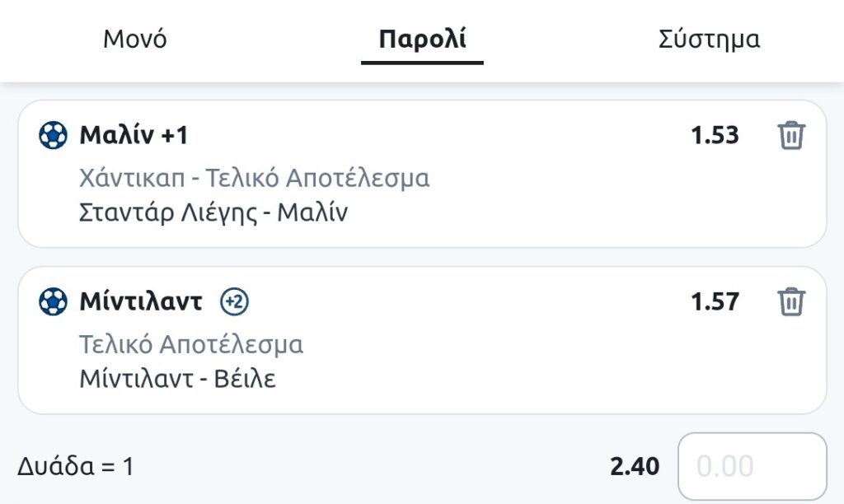Click the soccer ball icon beside Μίντιλαντ
Image resolution: width=844 pixels, height=504 pixels.
(x=54, y=302)
